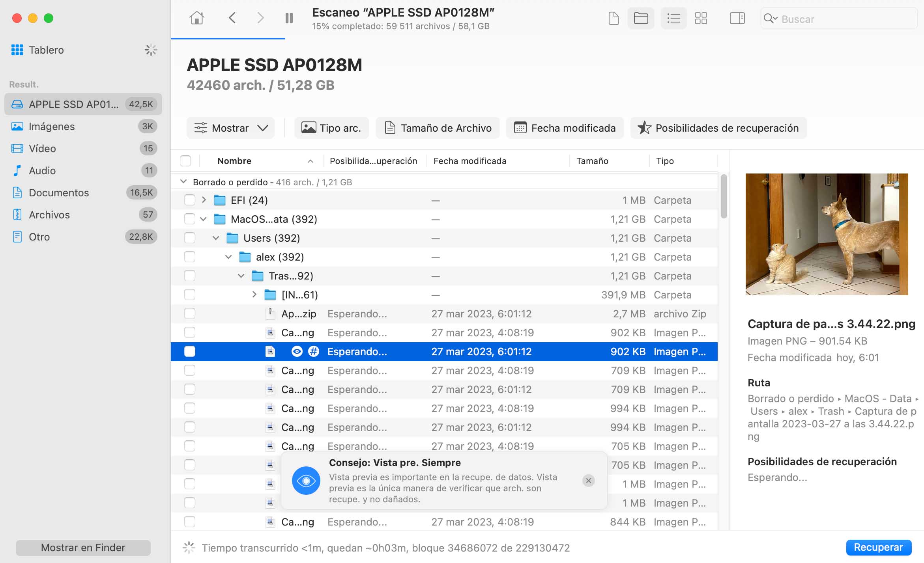The height and width of the screenshot is (563, 924).
Task: Collapse the alex (392) folder
Action: pyautogui.click(x=228, y=257)
